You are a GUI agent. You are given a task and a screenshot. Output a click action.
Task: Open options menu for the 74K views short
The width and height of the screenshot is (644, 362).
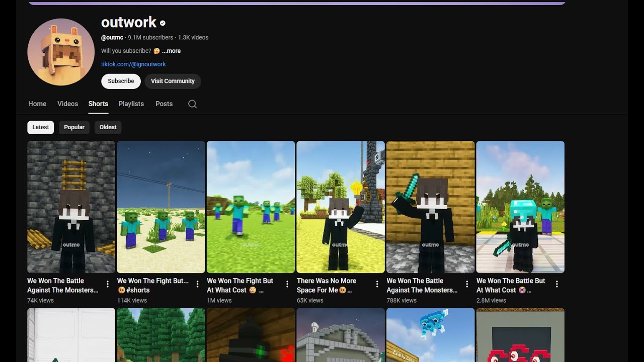(108, 284)
